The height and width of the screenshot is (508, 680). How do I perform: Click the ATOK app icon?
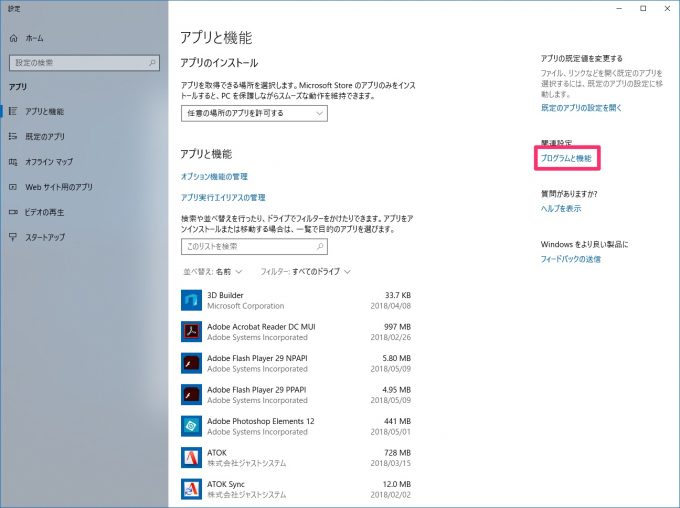pyautogui.click(x=191, y=458)
